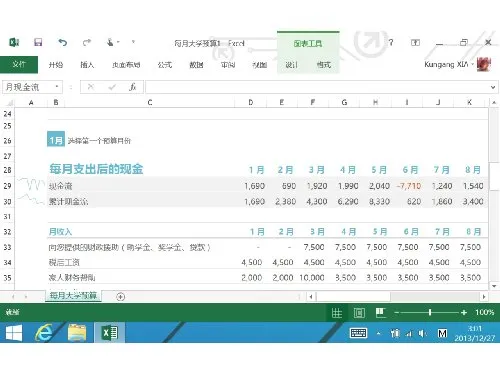
Task: Select column G header
Action: [x=344, y=103]
